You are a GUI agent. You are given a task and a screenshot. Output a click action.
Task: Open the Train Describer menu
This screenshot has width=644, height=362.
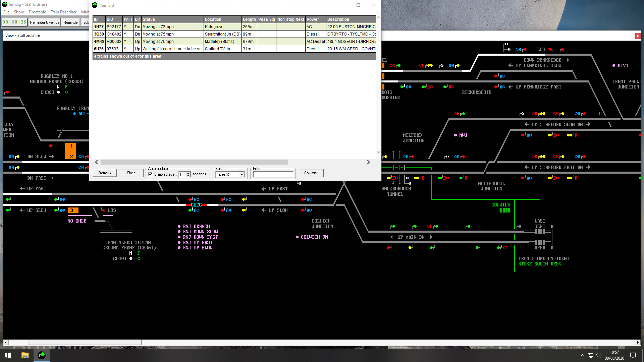click(63, 12)
